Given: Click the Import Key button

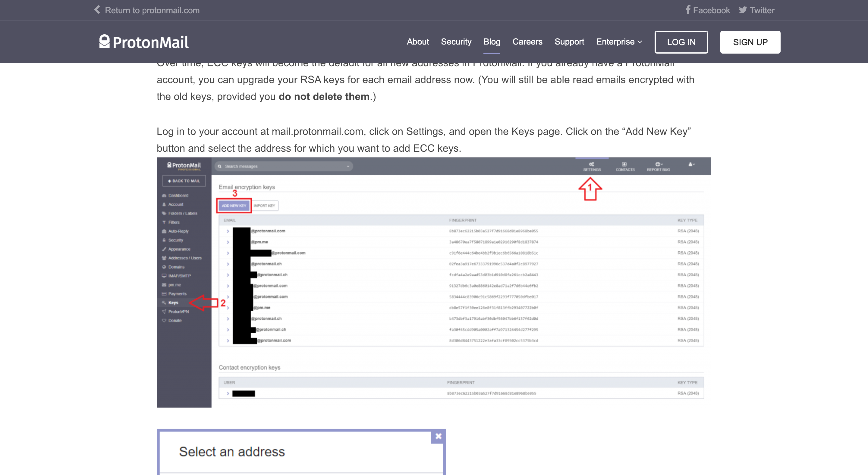Looking at the screenshot, I should coord(265,205).
